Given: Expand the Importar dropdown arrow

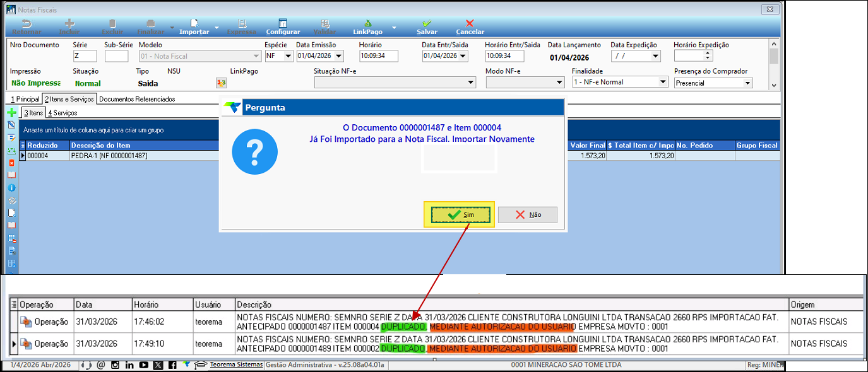Looking at the screenshot, I should click(x=217, y=27).
